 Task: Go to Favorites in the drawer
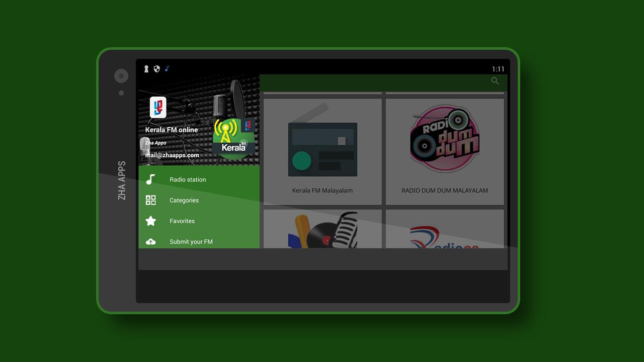click(x=199, y=221)
